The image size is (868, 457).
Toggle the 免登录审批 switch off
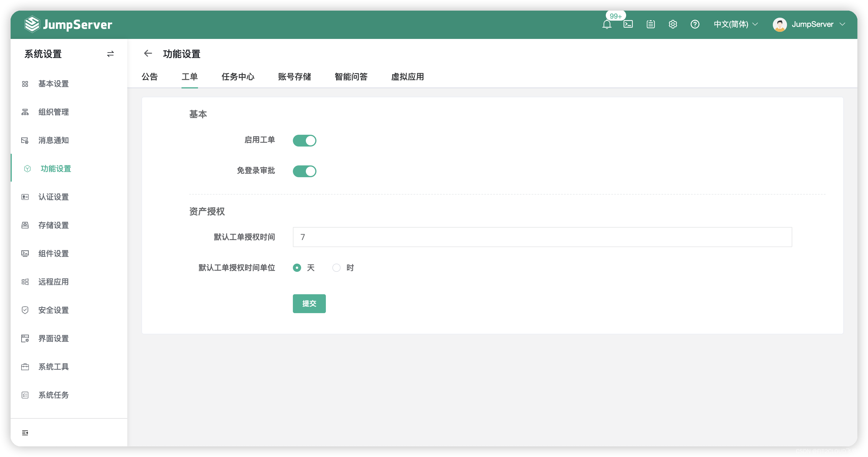[x=305, y=170]
